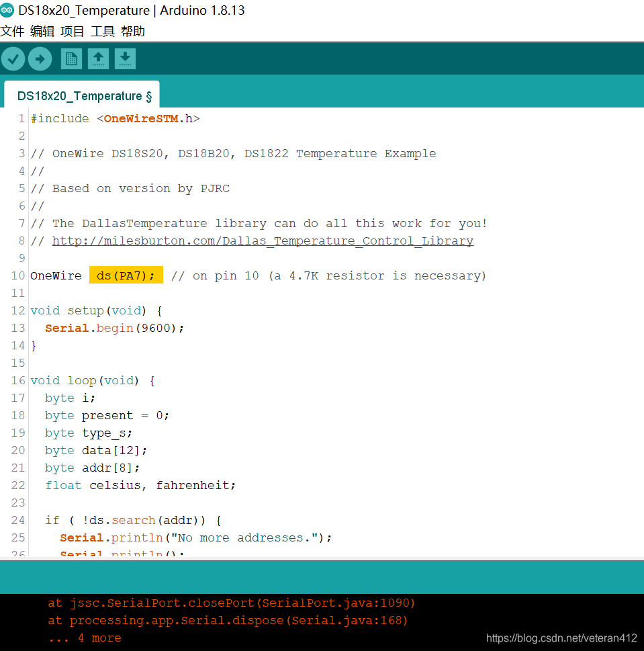The image size is (644, 651).
Task: Open the 编辑 menu
Action: coord(42,31)
